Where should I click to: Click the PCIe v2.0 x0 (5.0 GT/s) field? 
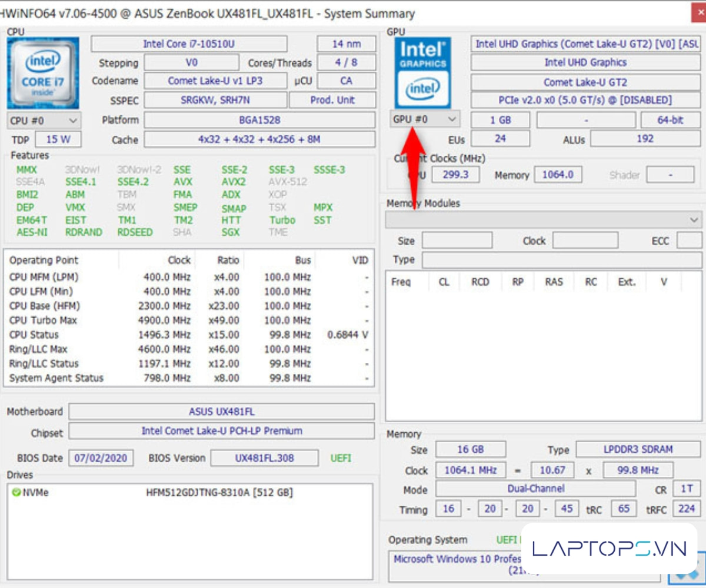(585, 101)
